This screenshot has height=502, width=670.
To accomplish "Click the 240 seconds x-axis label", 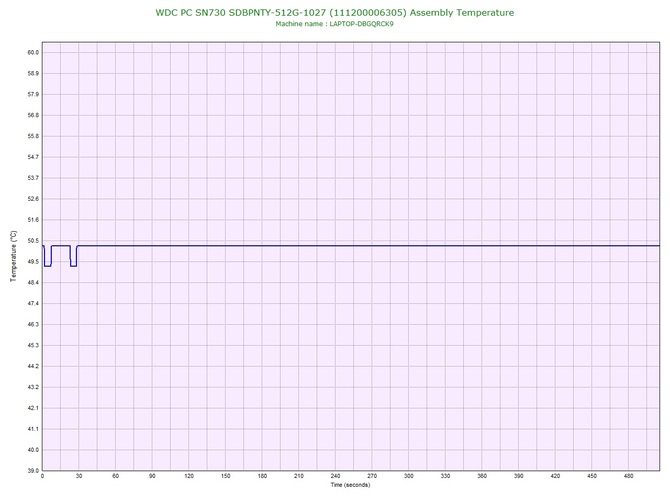I will pos(335,476).
